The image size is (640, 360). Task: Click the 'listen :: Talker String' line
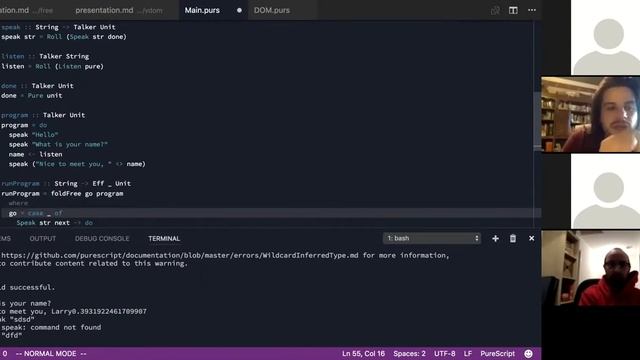tap(45, 56)
